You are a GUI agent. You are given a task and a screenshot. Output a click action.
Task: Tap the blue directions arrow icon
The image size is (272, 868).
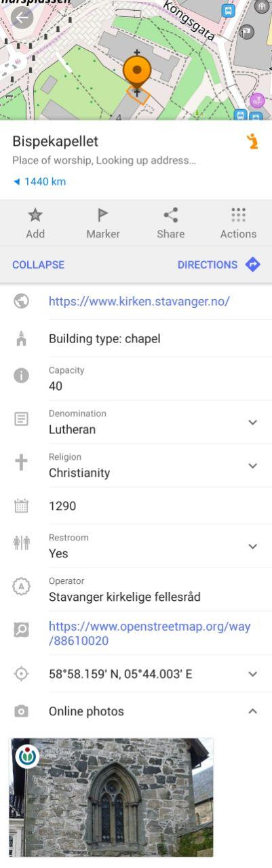point(253,264)
